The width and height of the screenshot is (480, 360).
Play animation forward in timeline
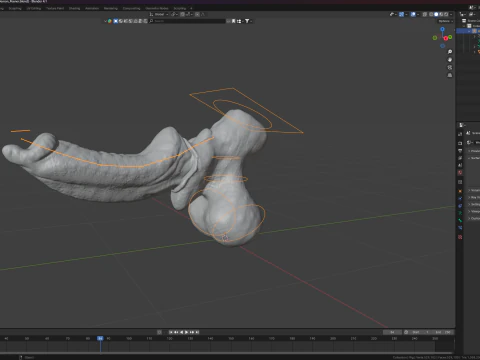(x=187, y=332)
